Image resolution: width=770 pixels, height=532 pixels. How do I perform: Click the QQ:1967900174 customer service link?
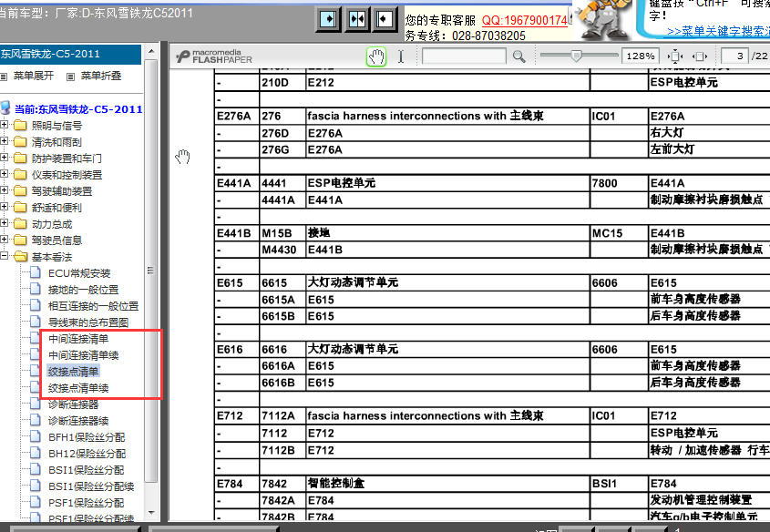tap(525, 20)
